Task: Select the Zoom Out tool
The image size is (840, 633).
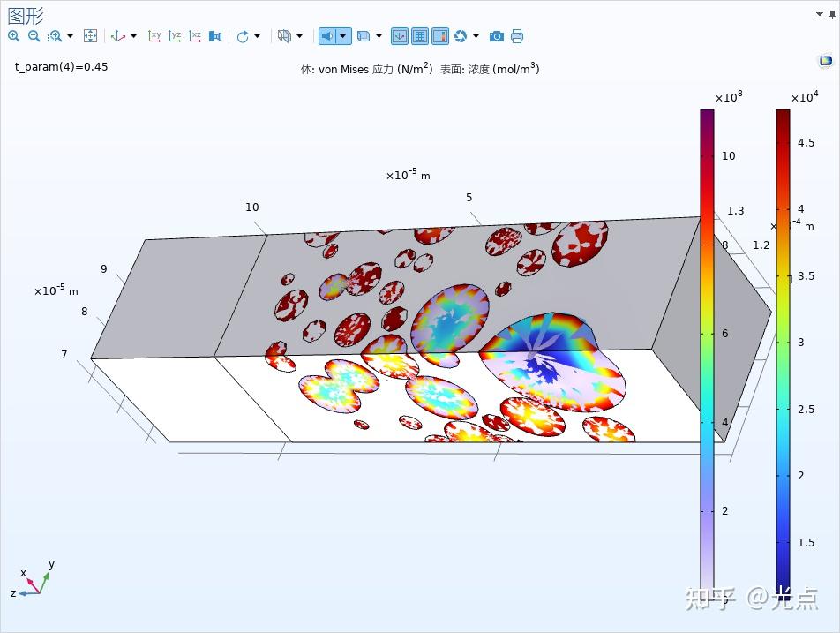Action: coord(34,36)
